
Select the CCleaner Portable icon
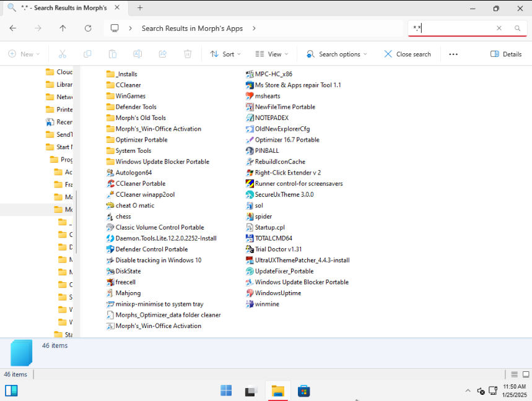point(110,183)
